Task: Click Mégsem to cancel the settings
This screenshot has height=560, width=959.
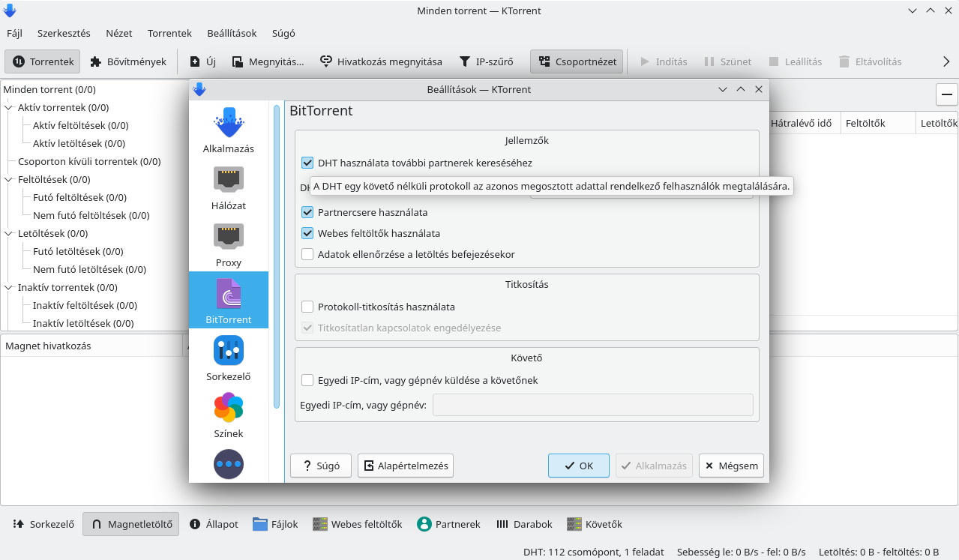Action: pyautogui.click(x=731, y=466)
